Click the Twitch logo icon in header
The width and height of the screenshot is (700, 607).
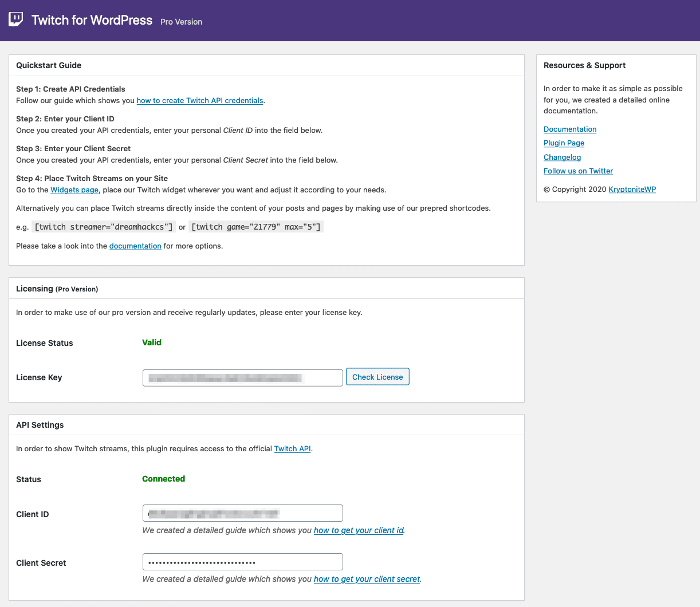point(15,19)
